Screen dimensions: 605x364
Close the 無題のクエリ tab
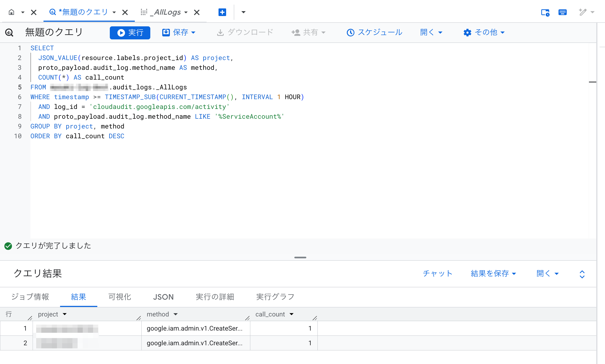[125, 12]
